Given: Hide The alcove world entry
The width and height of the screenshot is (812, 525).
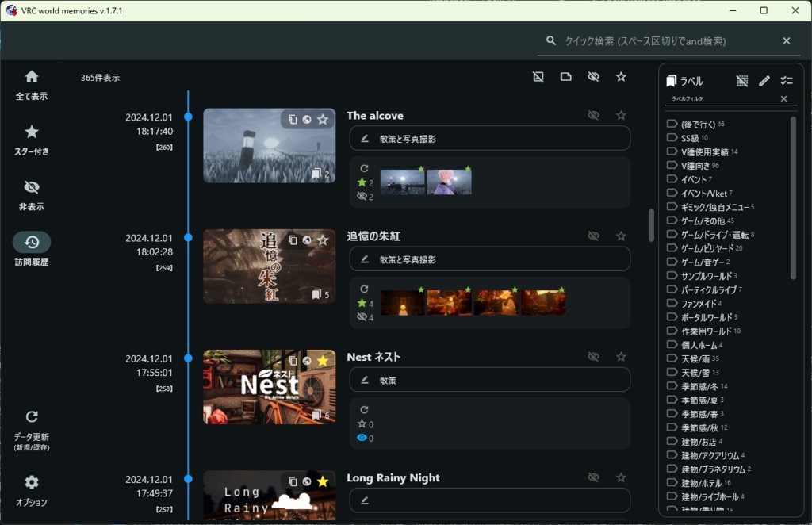Looking at the screenshot, I should click(593, 115).
